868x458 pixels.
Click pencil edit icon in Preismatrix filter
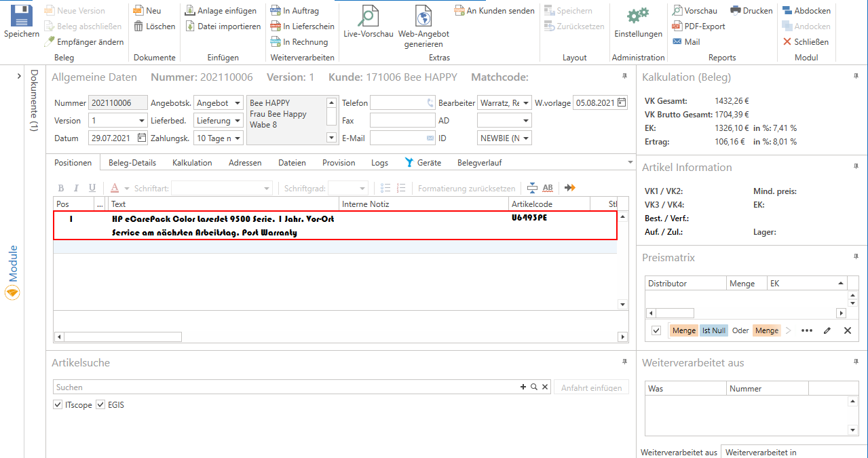click(827, 330)
